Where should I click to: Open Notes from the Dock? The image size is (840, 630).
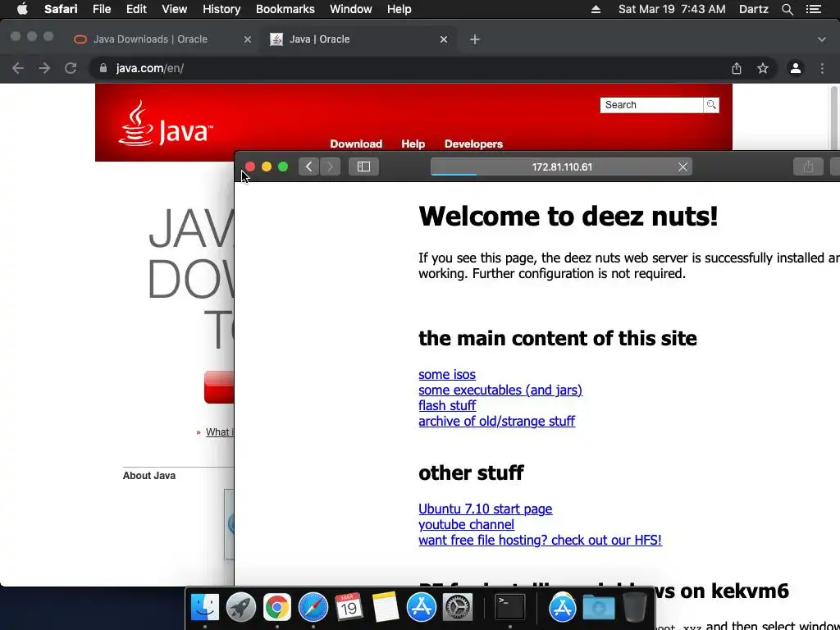point(386,608)
